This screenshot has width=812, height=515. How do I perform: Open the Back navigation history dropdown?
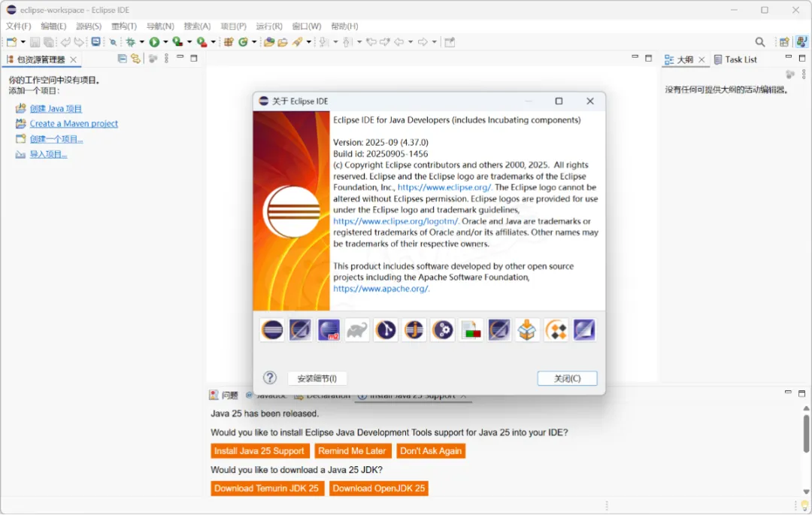[411, 42]
